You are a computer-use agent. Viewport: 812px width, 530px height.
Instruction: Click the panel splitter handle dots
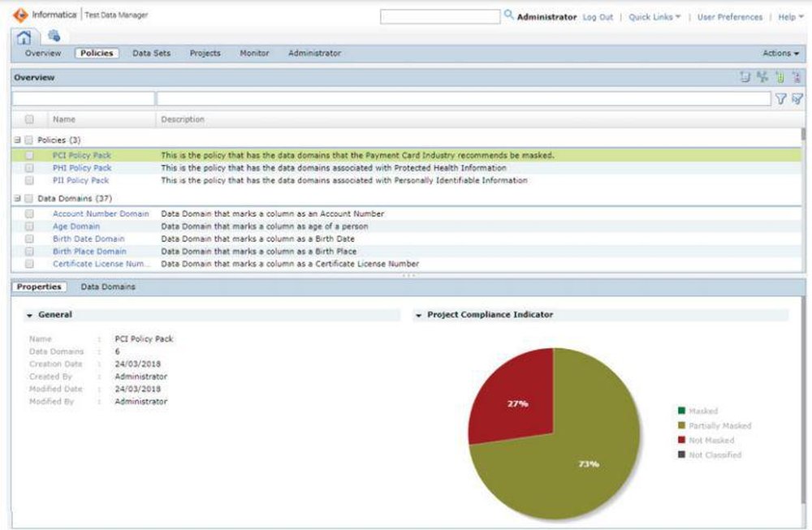[408, 275]
